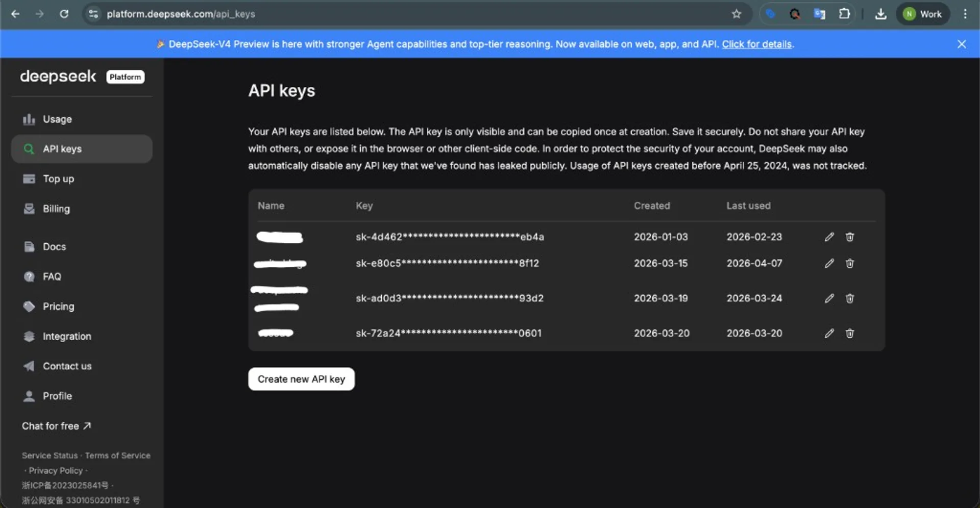Viewport: 980px width, 508px height.
Task: Open FAQ from the sidebar
Action: coord(82,276)
